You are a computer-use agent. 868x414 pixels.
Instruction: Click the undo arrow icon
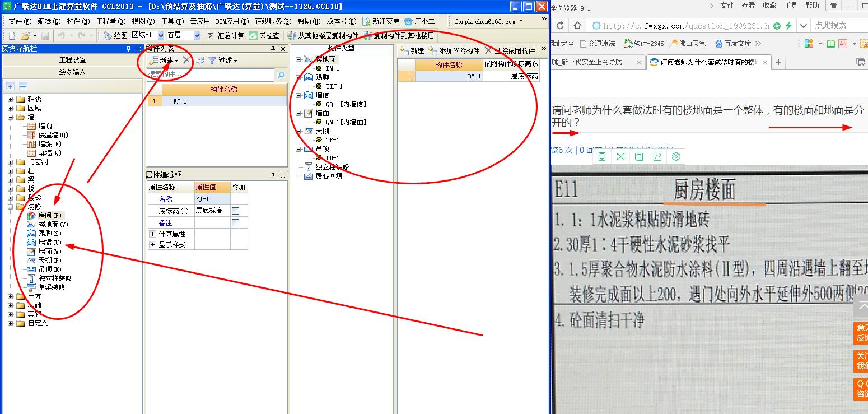[x=61, y=35]
